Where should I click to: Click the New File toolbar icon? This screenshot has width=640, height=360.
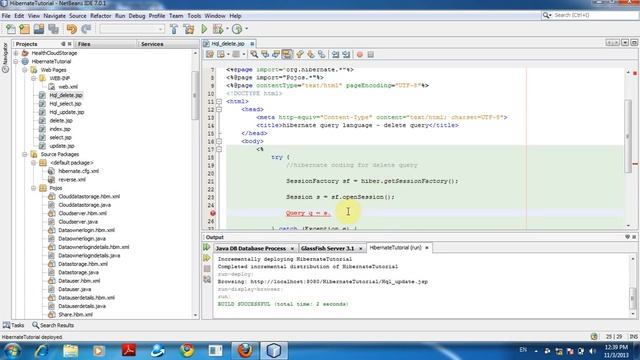pyautogui.click(x=10, y=29)
